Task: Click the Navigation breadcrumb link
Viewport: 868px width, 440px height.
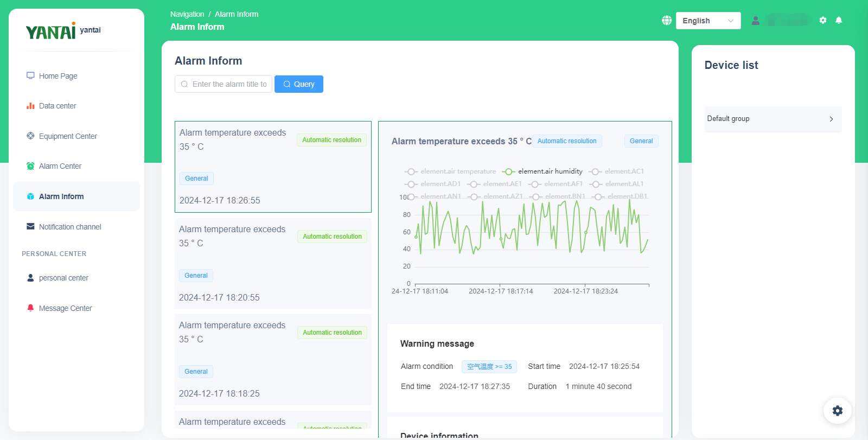Action: tap(187, 14)
